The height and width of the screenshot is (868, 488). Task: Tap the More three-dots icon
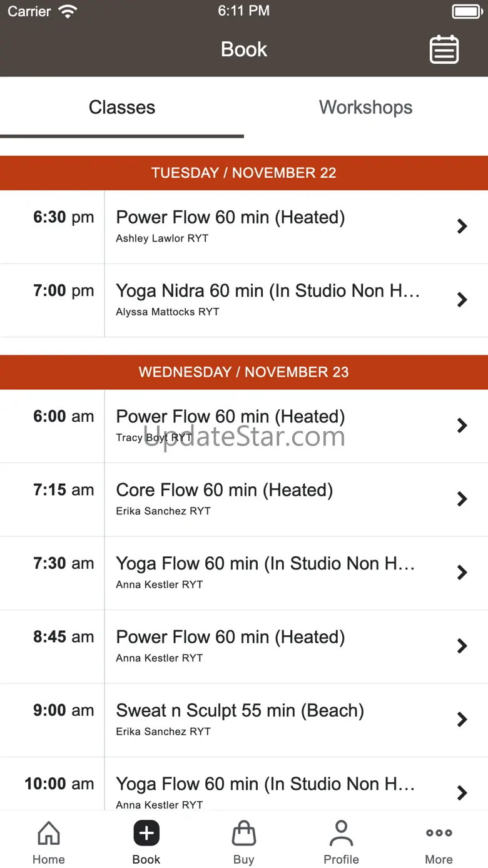coord(439,834)
